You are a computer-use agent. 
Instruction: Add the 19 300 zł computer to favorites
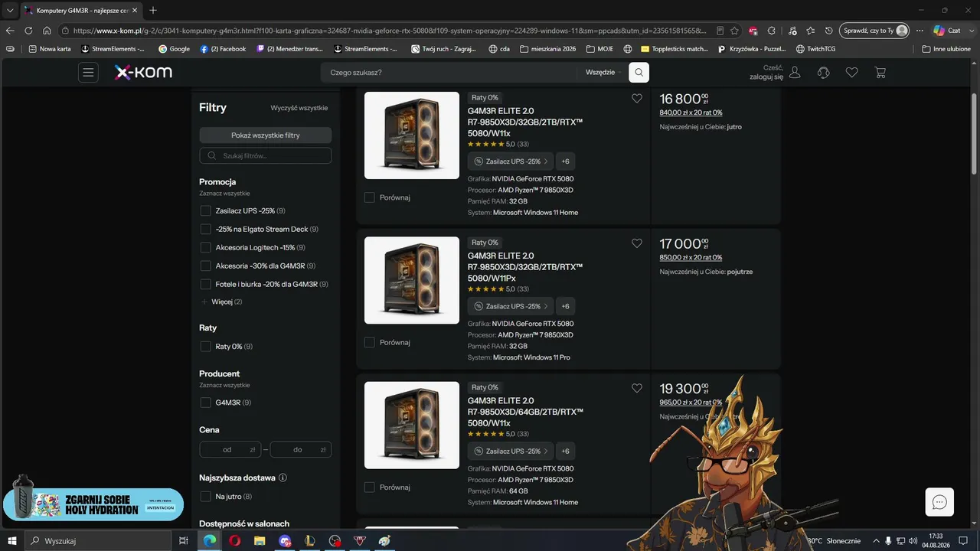[x=637, y=388]
